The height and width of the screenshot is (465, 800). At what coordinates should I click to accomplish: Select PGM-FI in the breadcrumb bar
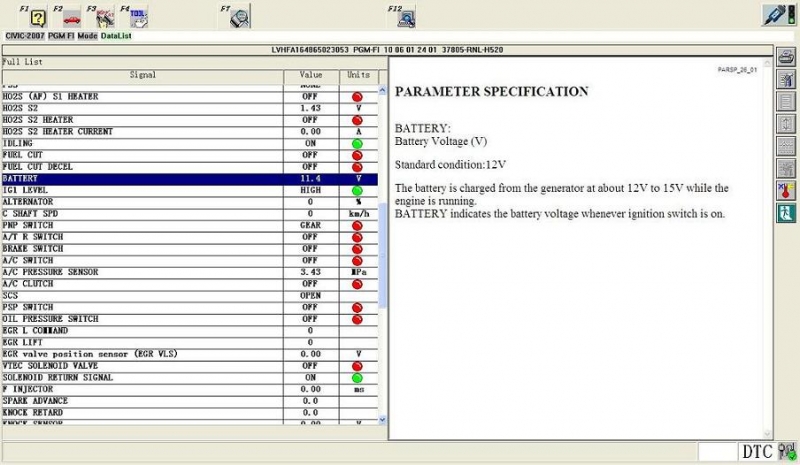coord(61,36)
